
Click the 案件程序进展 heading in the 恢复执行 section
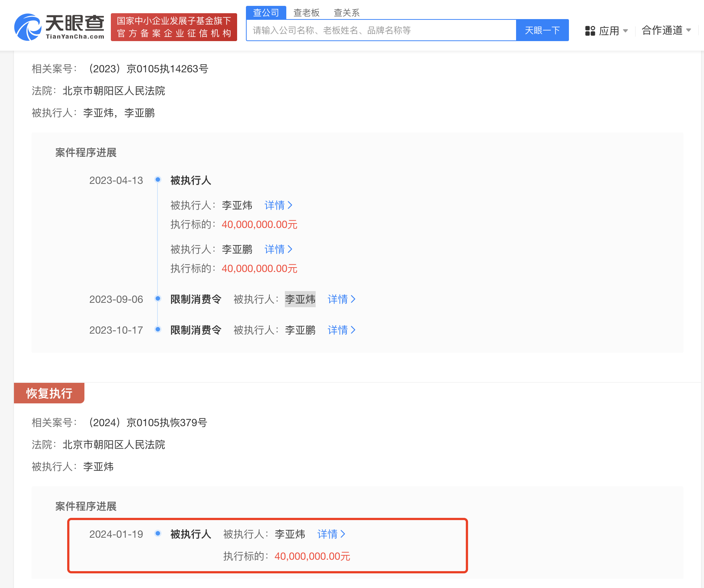point(86,506)
